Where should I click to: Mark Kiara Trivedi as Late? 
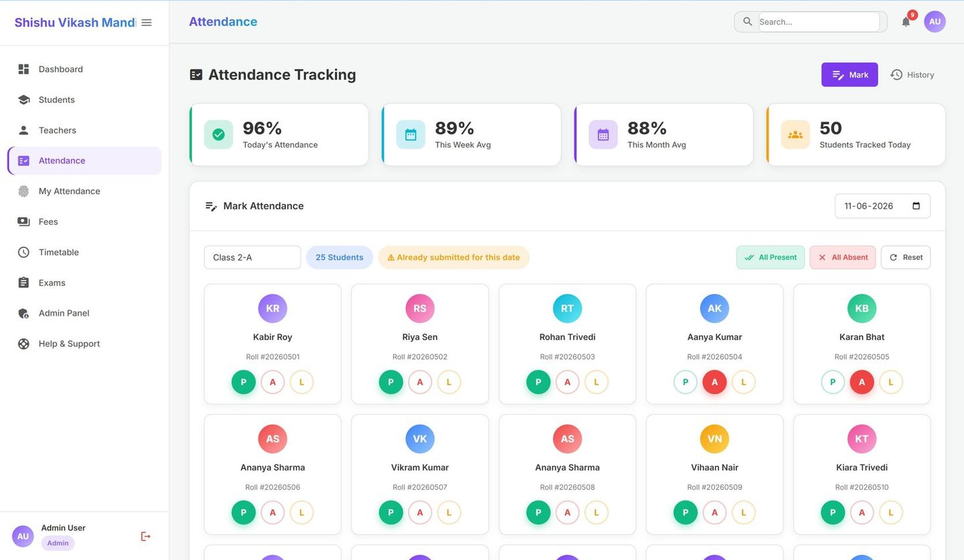coord(891,512)
